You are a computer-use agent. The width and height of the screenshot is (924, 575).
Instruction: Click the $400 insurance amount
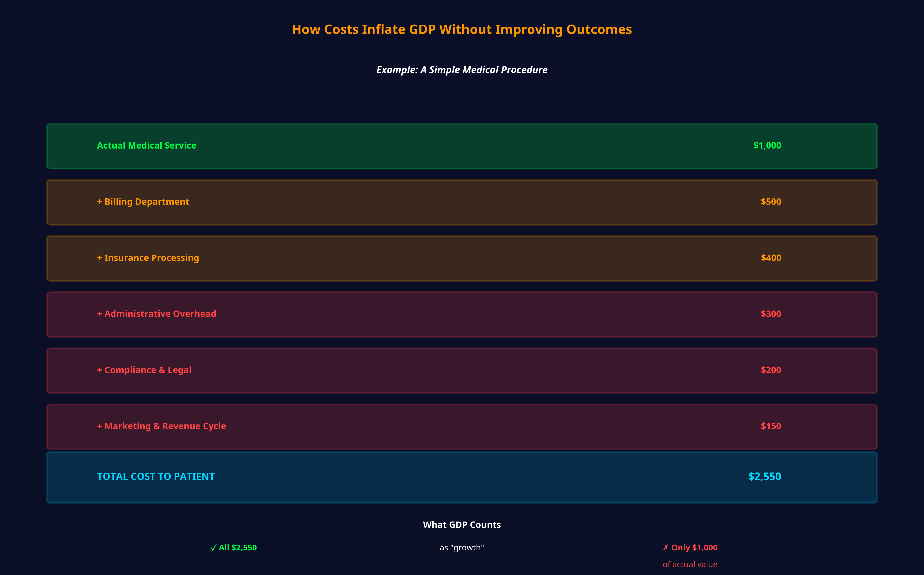click(770, 258)
